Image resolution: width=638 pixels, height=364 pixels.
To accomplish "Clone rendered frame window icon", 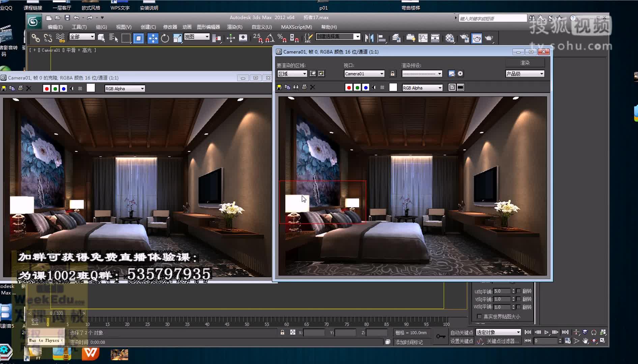I will tap(296, 87).
